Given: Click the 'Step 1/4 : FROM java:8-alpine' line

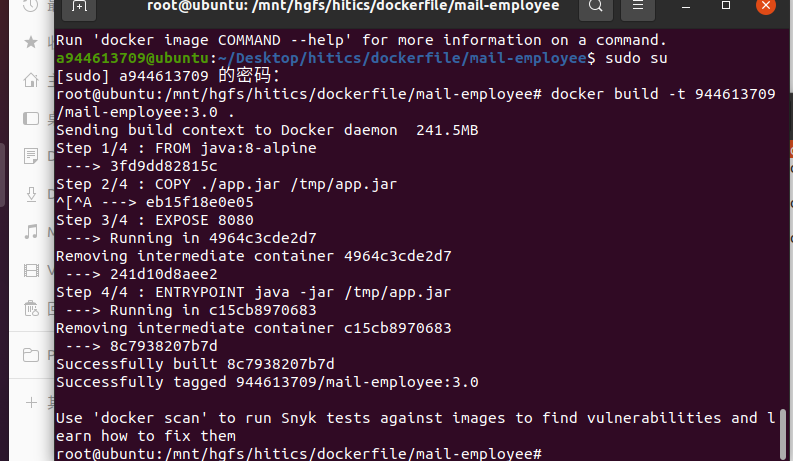Looking at the screenshot, I should 186,148.
